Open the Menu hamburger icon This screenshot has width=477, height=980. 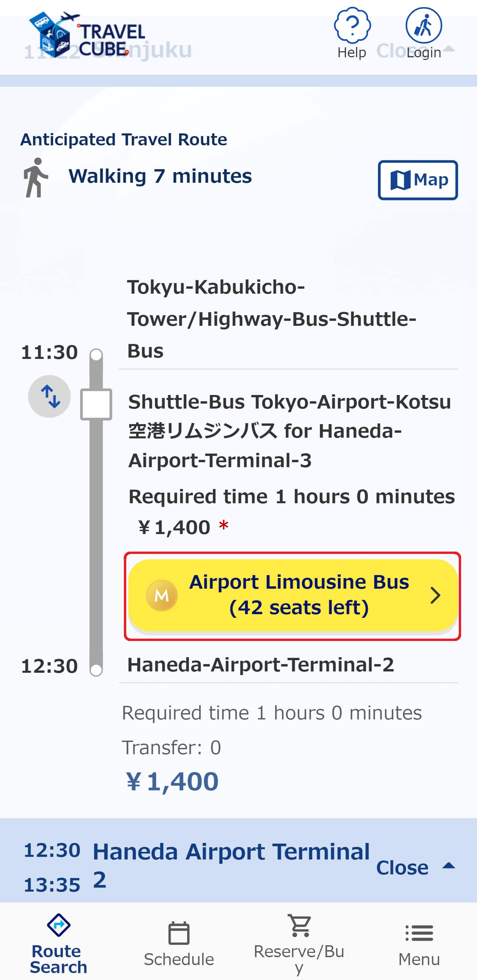point(419,933)
